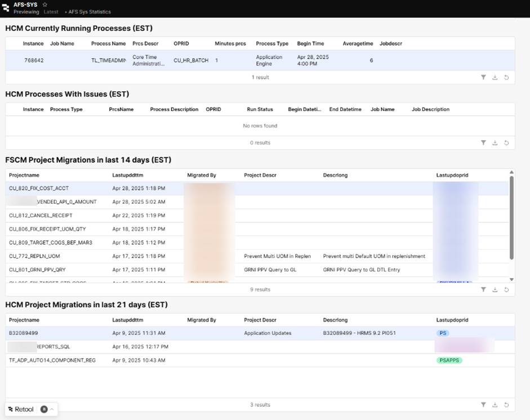The height and width of the screenshot is (420, 530).
Task: Select the CU_HR_BATCH oprid cell
Action: pos(191,60)
